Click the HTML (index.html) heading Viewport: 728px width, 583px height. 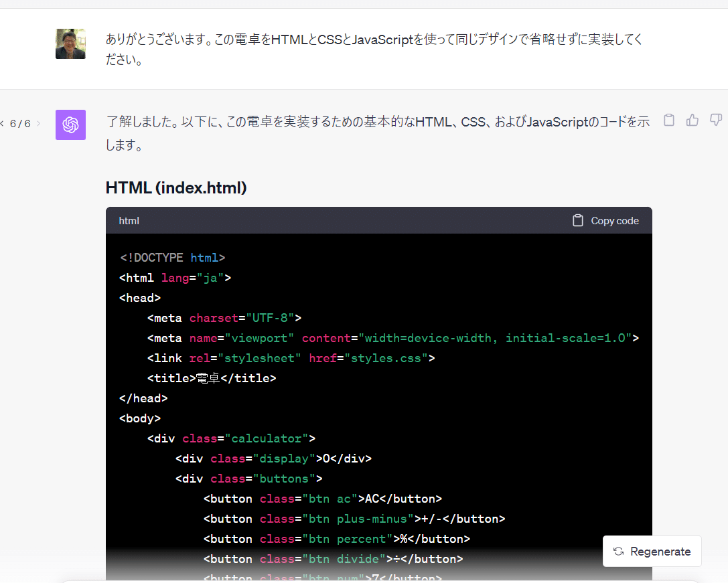(x=176, y=188)
